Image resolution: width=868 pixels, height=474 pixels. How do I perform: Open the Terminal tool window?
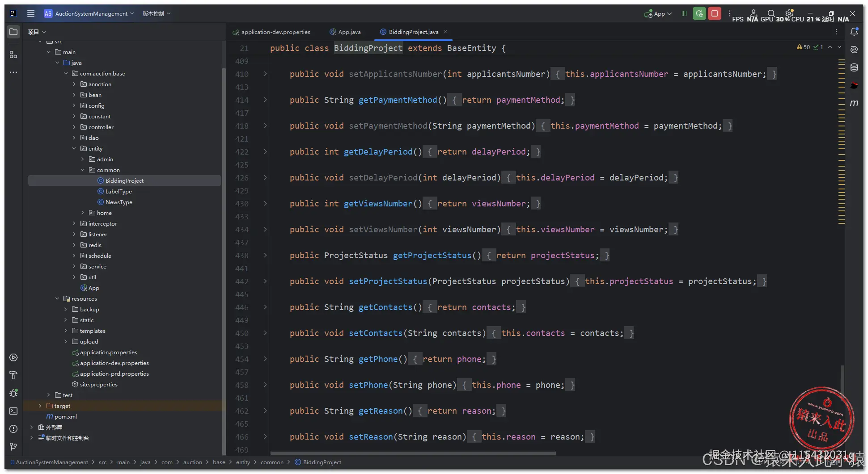pyautogui.click(x=13, y=411)
